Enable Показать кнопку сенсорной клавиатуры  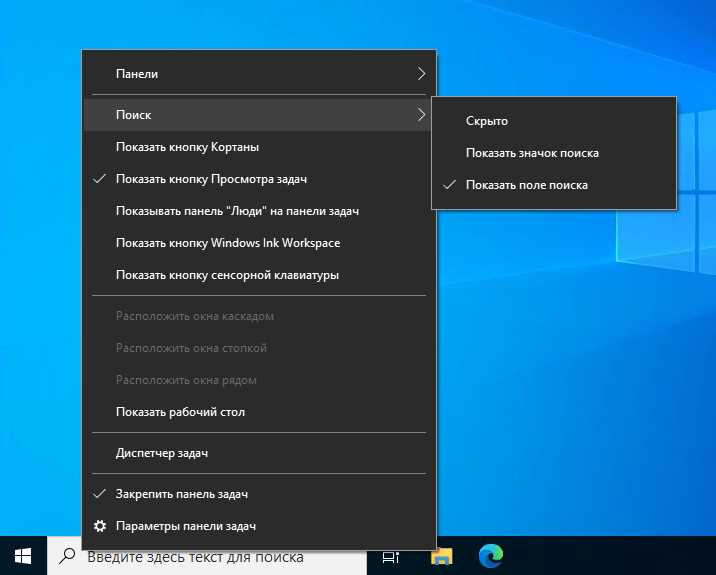click(259, 275)
